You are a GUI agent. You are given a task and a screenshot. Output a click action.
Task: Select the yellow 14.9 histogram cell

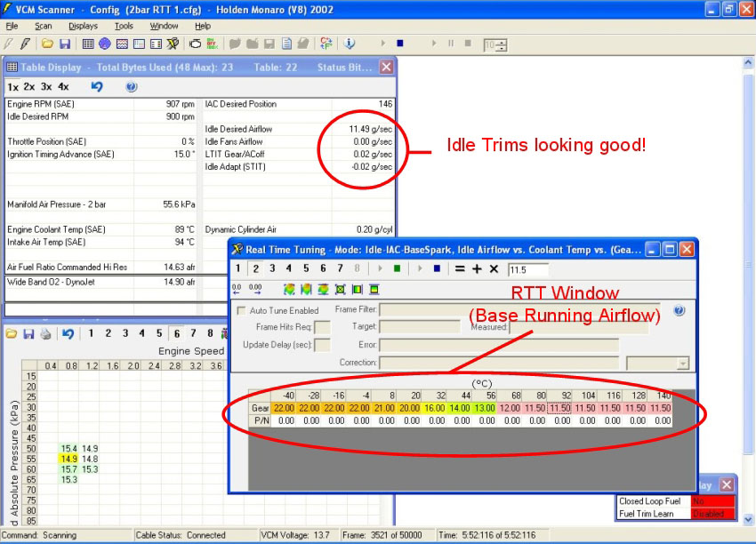point(68,459)
